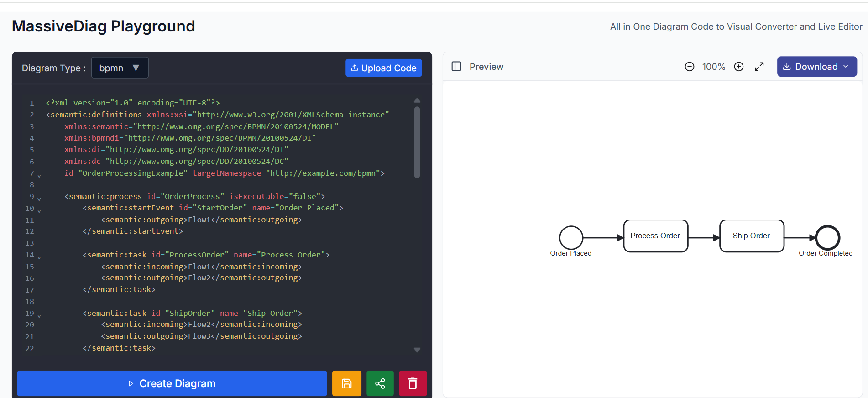This screenshot has height=398, width=868.
Task: Open the bpmn Diagram Type dropdown
Action: tap(120, 68)
